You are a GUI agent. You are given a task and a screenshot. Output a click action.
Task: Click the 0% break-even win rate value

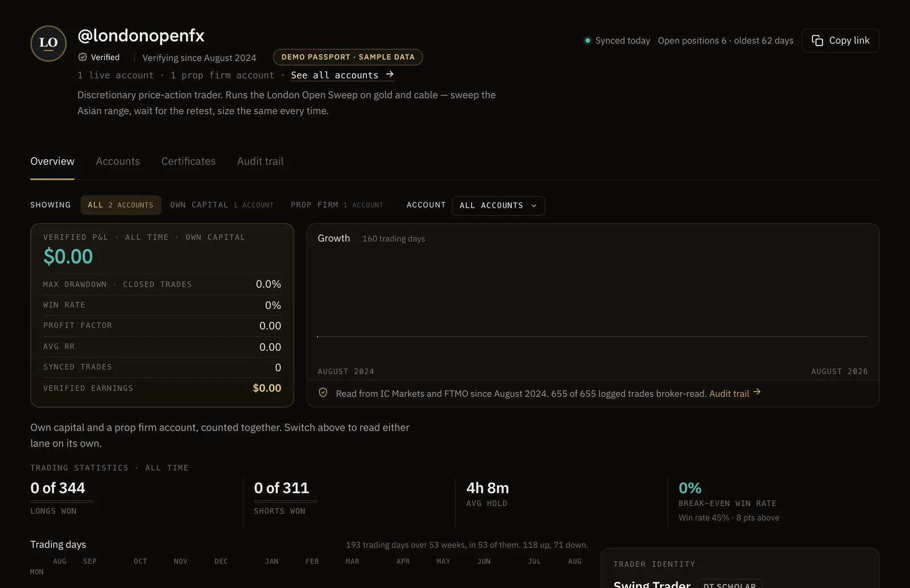click(690, 488)
